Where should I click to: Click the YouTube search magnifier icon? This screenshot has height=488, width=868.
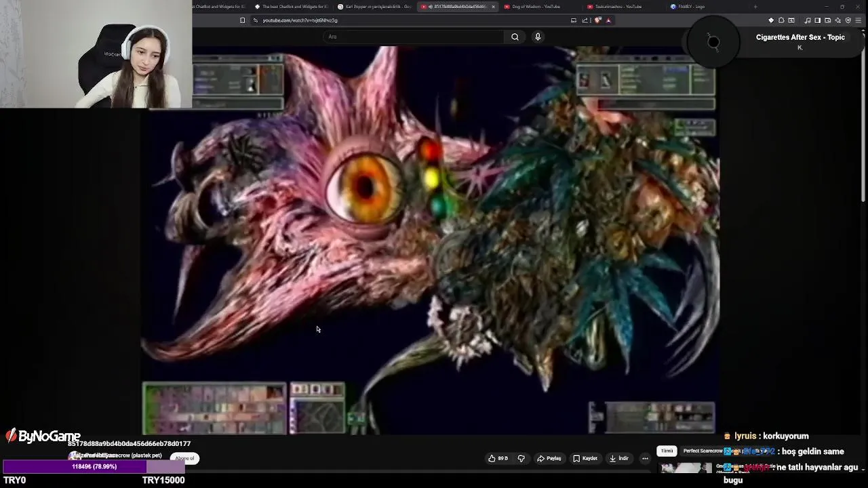pyautogui.click(x=515, y=37)
